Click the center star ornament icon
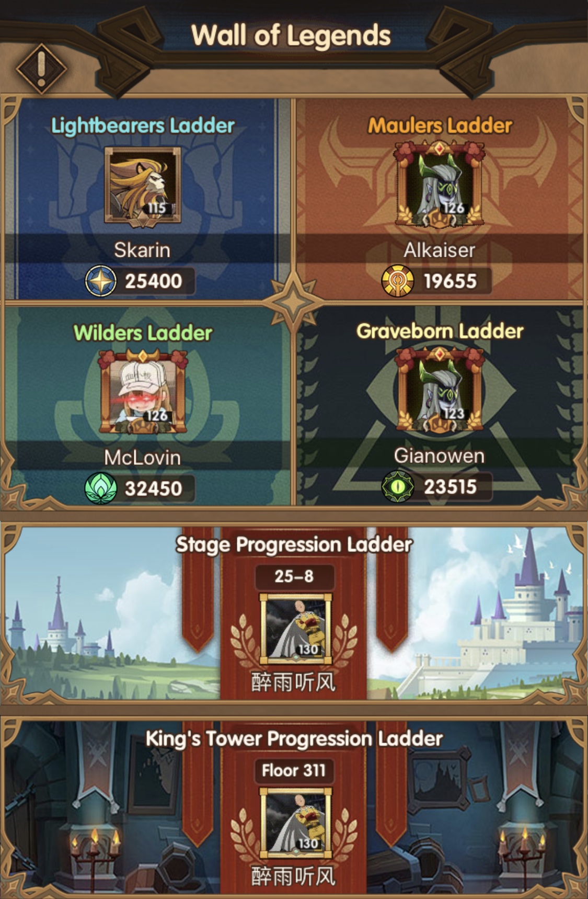This screenshot has height=899, width=588. pos(293,302)
